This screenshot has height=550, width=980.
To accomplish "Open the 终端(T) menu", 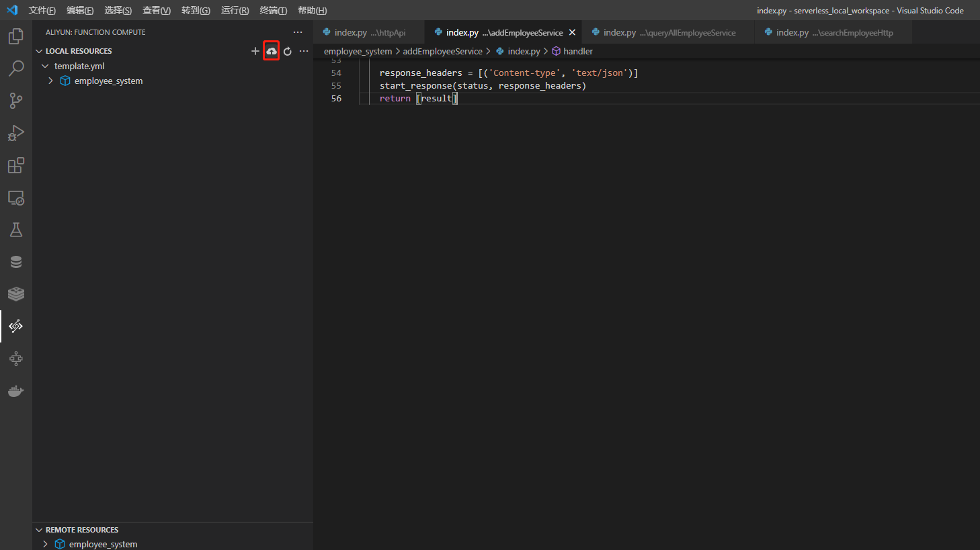I will [274, 10].
